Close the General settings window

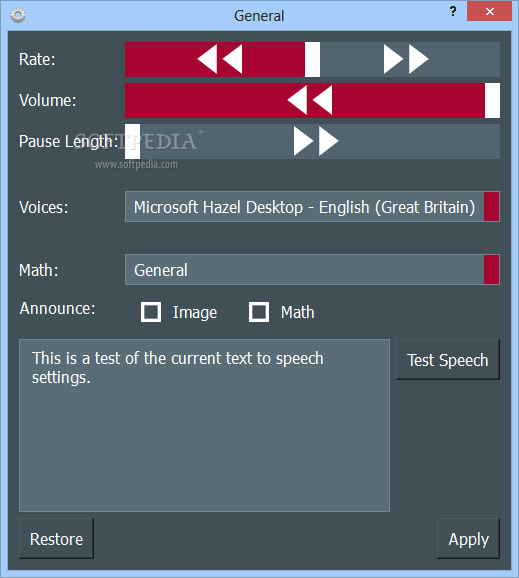point(490,11)
